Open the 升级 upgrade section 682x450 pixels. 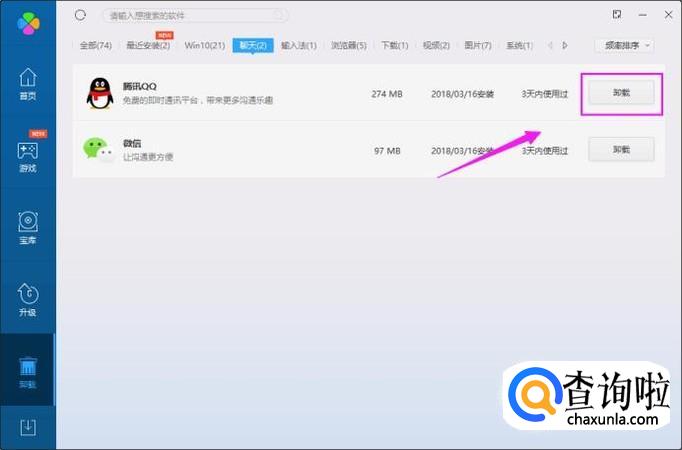tap(28, 300)
